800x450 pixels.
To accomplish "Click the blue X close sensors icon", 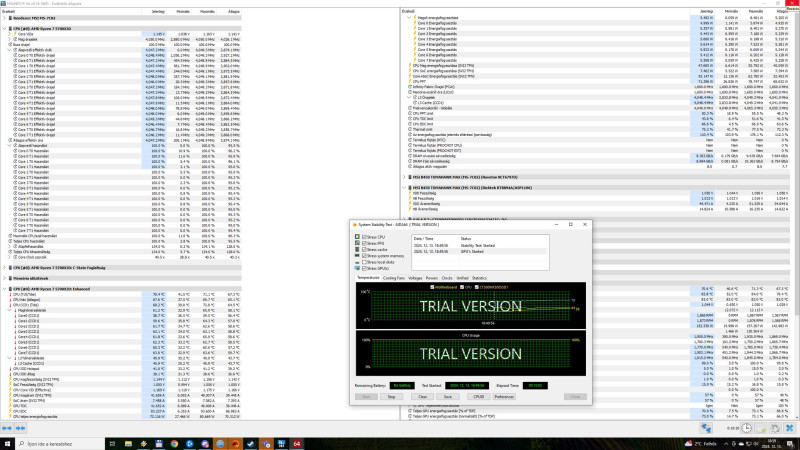I will tap(789, 428).
